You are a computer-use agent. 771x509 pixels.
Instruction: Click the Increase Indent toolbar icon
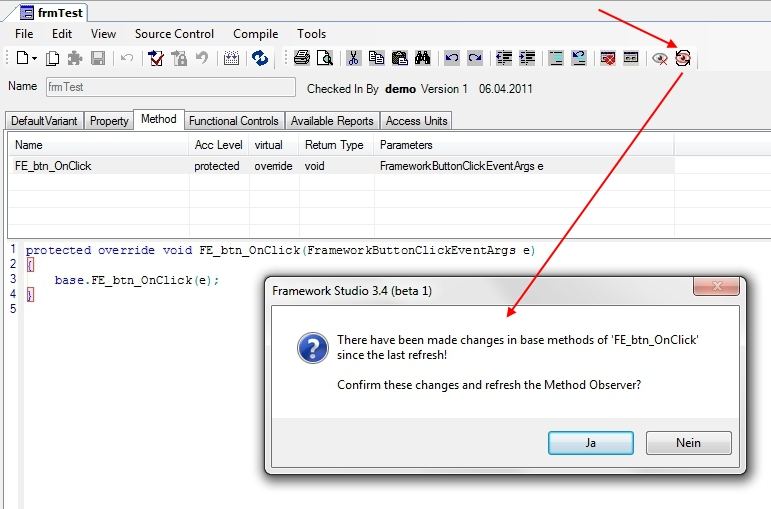coord(527,58)
